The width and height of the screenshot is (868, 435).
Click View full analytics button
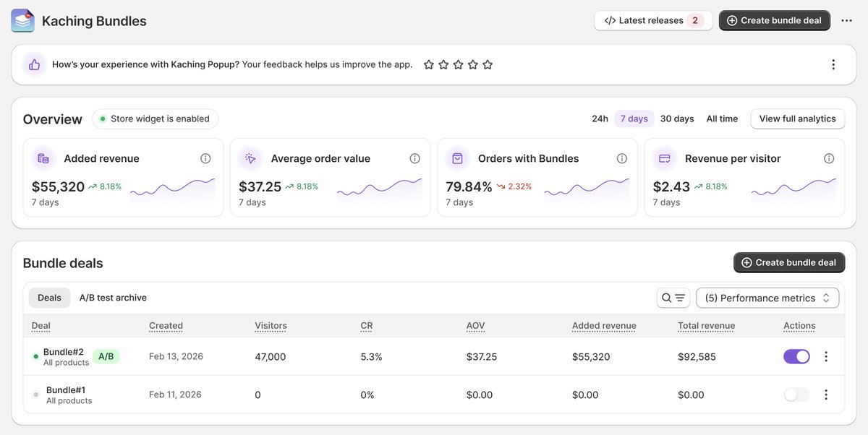798,119
